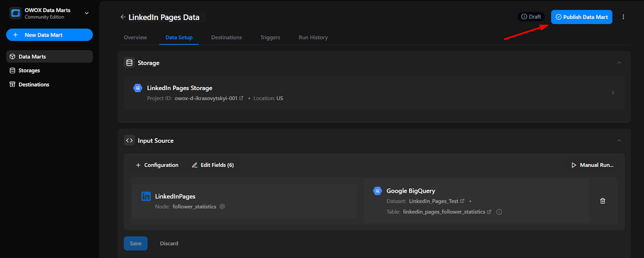Screen dimensions: 644x258
Task: Show table info icon beside linkedin_pages_follower_statistics
Action: tap(499, 212)
